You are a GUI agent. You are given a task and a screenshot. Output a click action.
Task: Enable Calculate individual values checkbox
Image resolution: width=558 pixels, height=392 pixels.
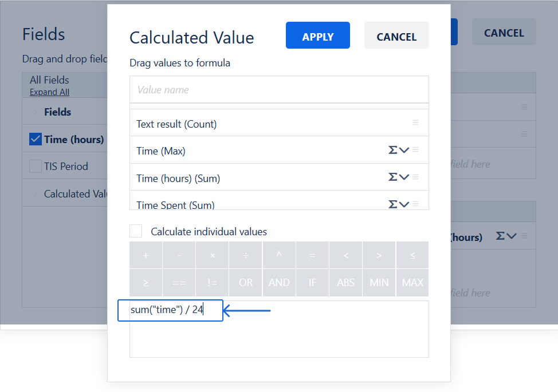(x=136, y=231)
